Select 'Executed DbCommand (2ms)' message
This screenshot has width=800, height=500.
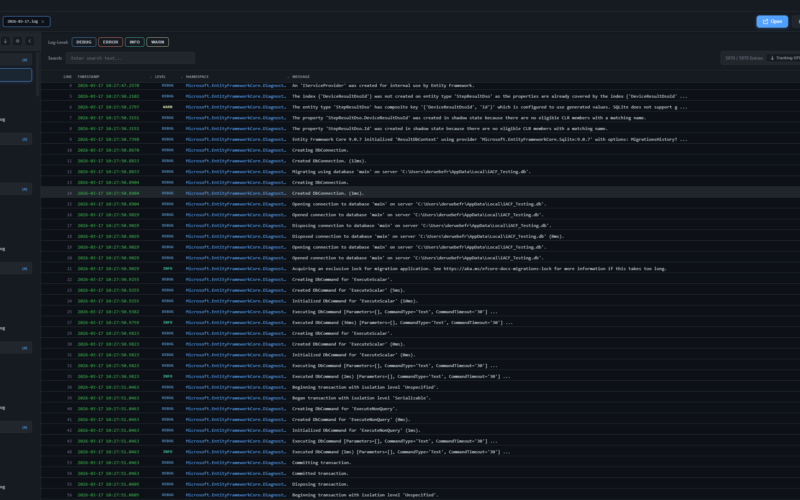click(x=401, y=377)
